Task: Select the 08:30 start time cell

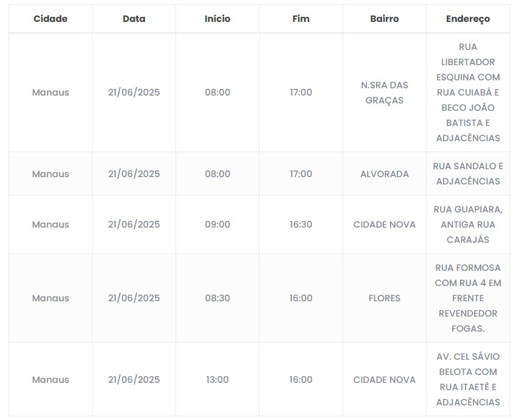Action: [218, 298]
